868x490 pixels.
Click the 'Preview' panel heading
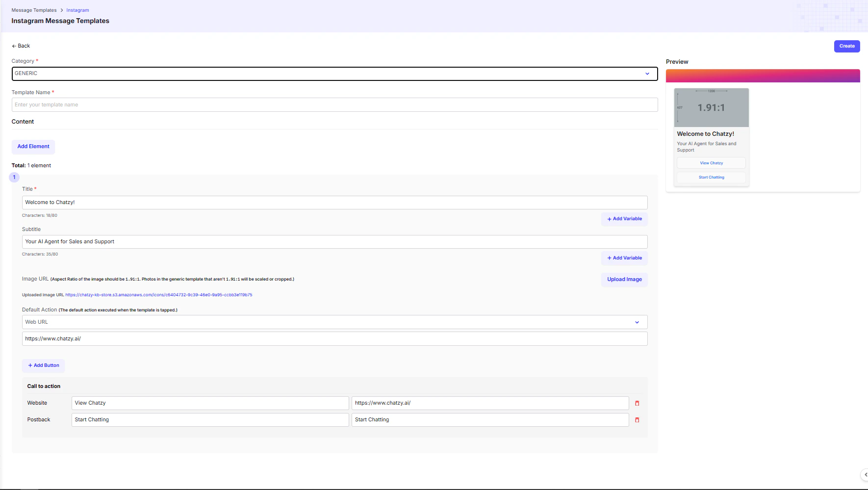click(x=677, y=62)
